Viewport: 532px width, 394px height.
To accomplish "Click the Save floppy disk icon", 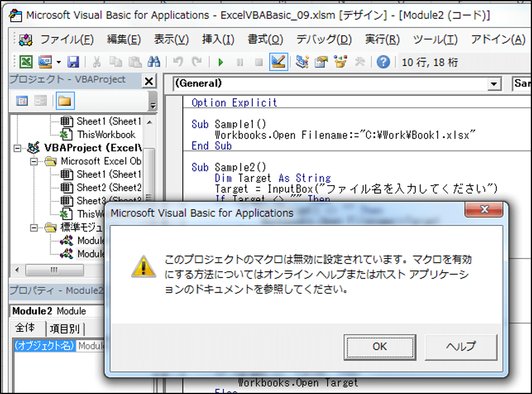I will click(x=73, y=62).
